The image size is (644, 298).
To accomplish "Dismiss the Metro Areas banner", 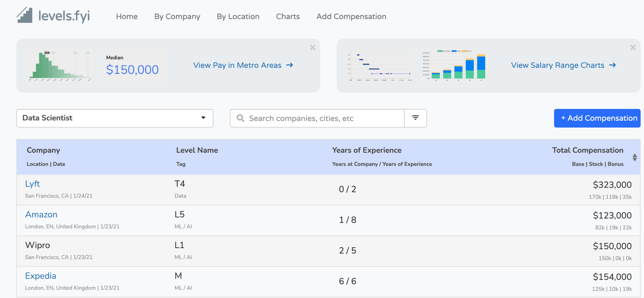I will 312,48.
